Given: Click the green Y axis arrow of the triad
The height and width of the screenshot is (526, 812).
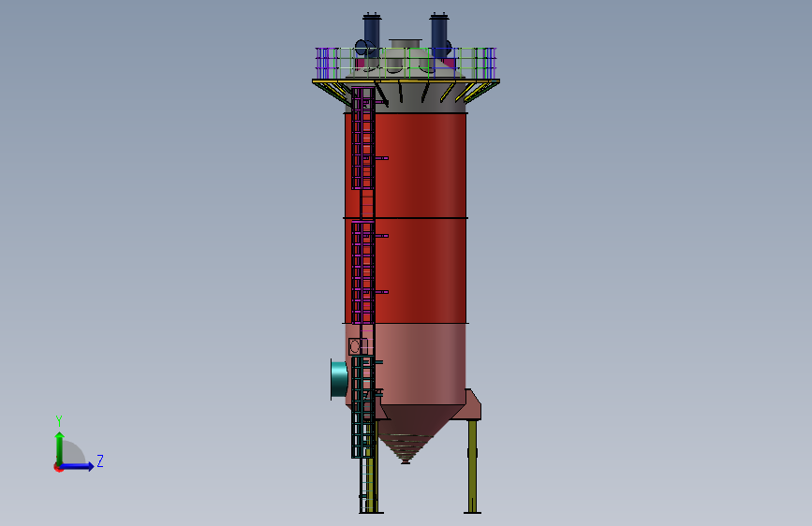Looking at the screenshot, I should click(x=60, y=447).
